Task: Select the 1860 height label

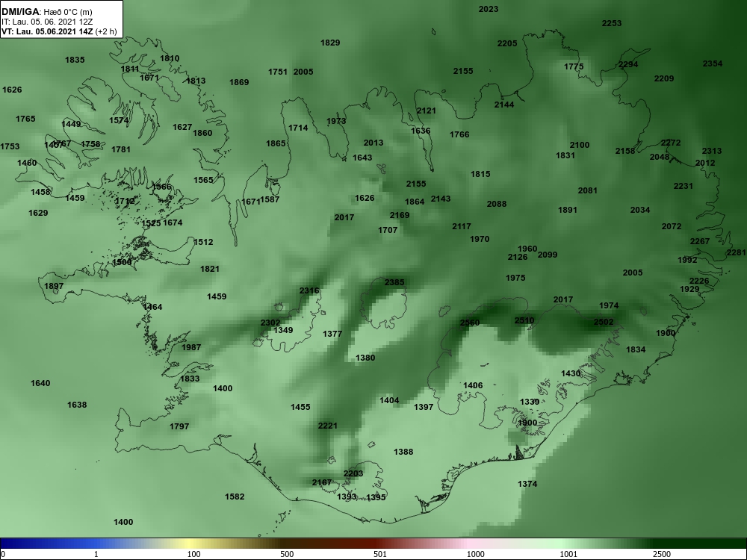Action: [202, 133]
